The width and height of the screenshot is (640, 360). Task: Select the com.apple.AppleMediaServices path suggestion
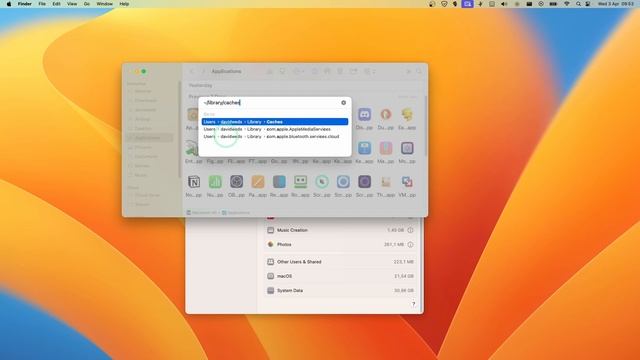point(275,129)
